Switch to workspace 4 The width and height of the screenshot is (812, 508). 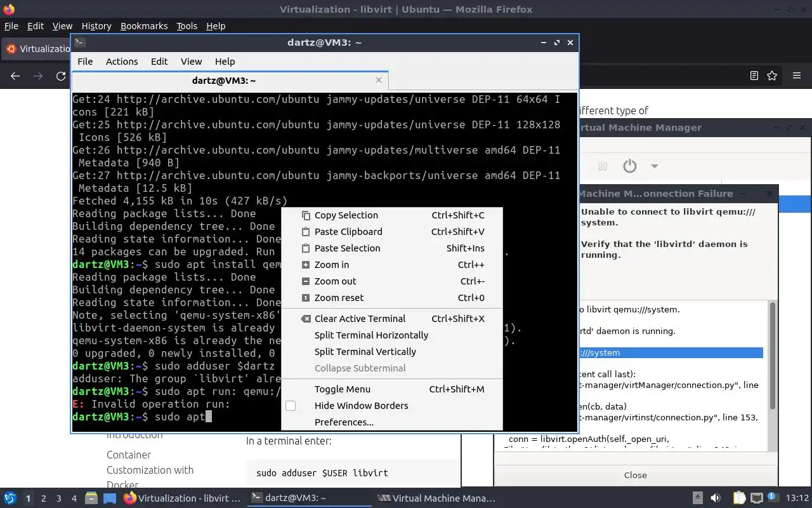pyautogui.click(x=74, y=498)
